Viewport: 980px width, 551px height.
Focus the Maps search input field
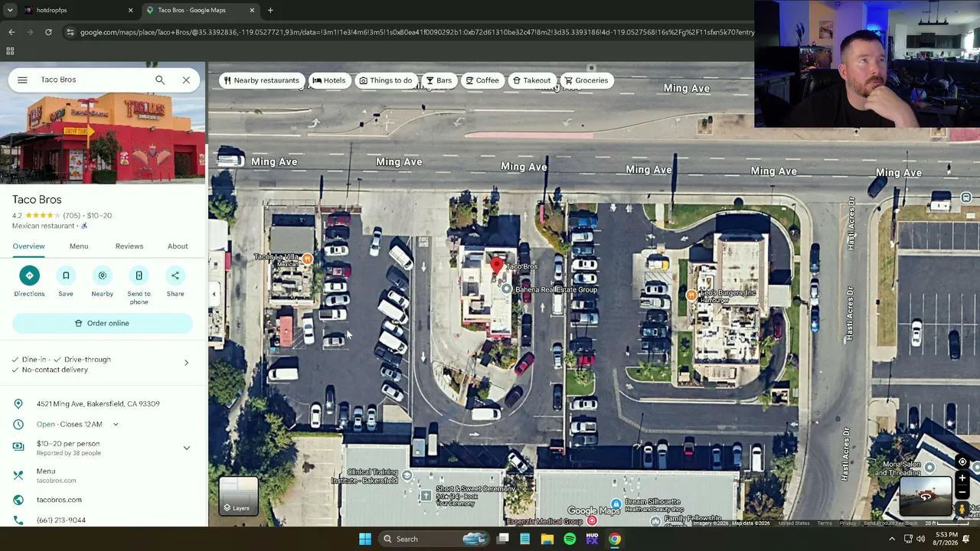click(x=92, y=80)
